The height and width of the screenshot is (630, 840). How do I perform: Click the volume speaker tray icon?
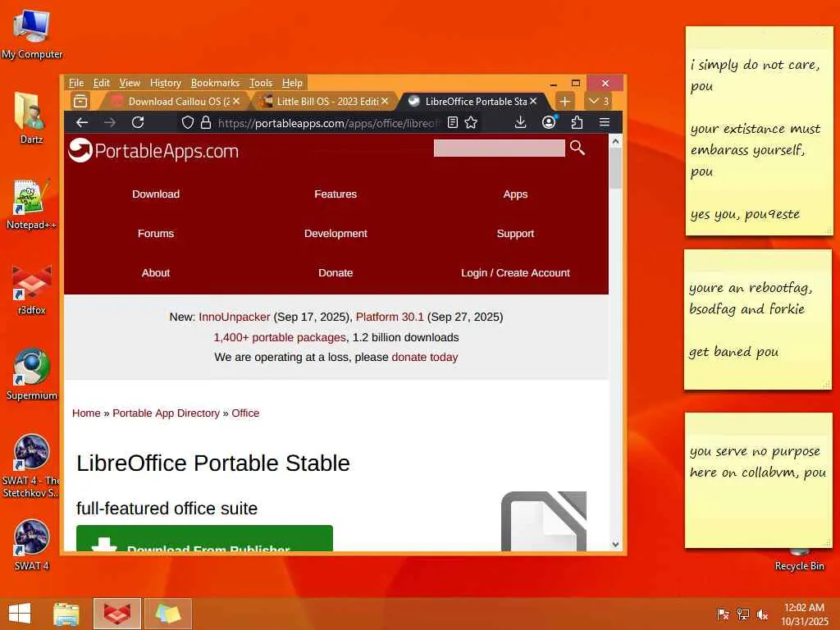(x=762, y=614)
